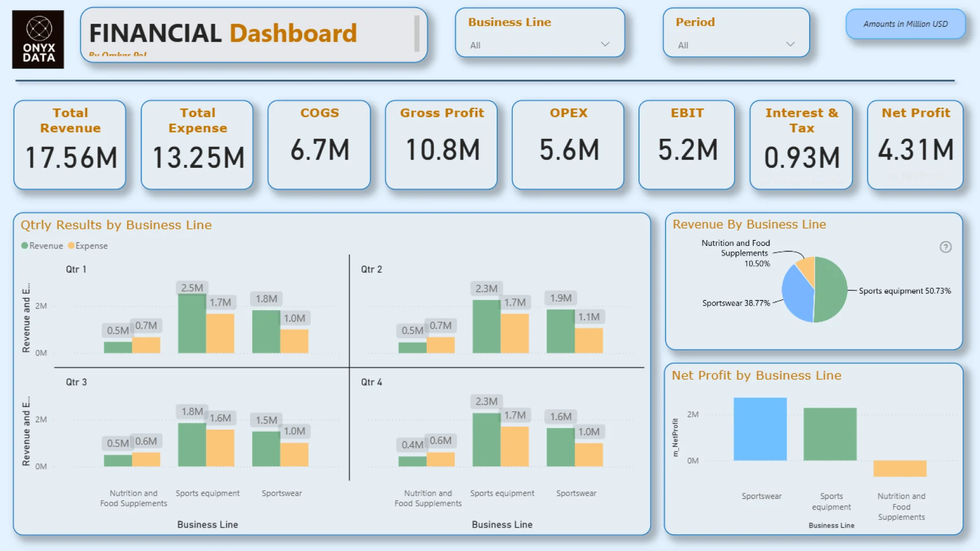Select Qtr 1 Sportswear revenue bar (1.8M)

click(266, 332)
